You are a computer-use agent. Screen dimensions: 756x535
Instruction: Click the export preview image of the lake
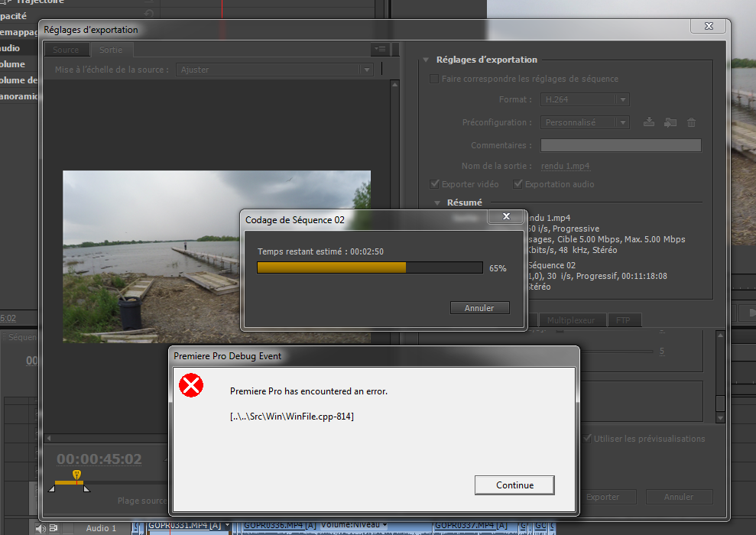click(x=216, y=256)
